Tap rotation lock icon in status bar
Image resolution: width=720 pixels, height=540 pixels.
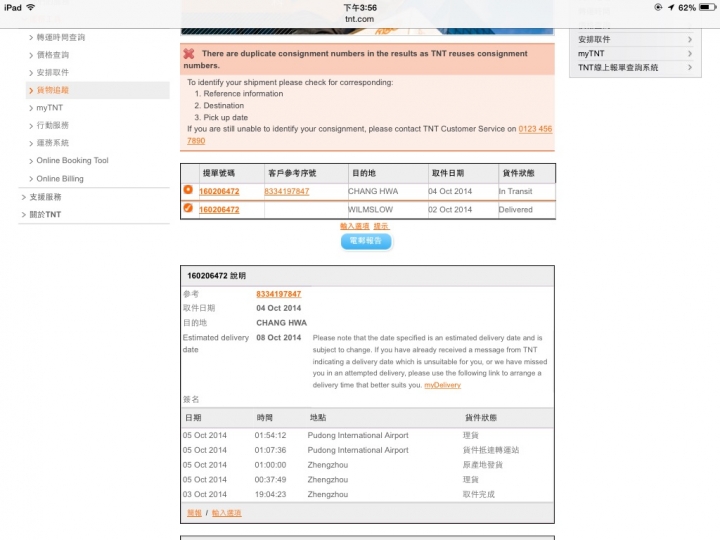(658, 7)
